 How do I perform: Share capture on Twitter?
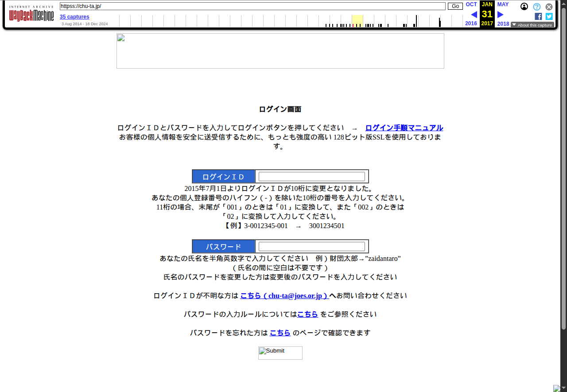(x=549, y=16)
